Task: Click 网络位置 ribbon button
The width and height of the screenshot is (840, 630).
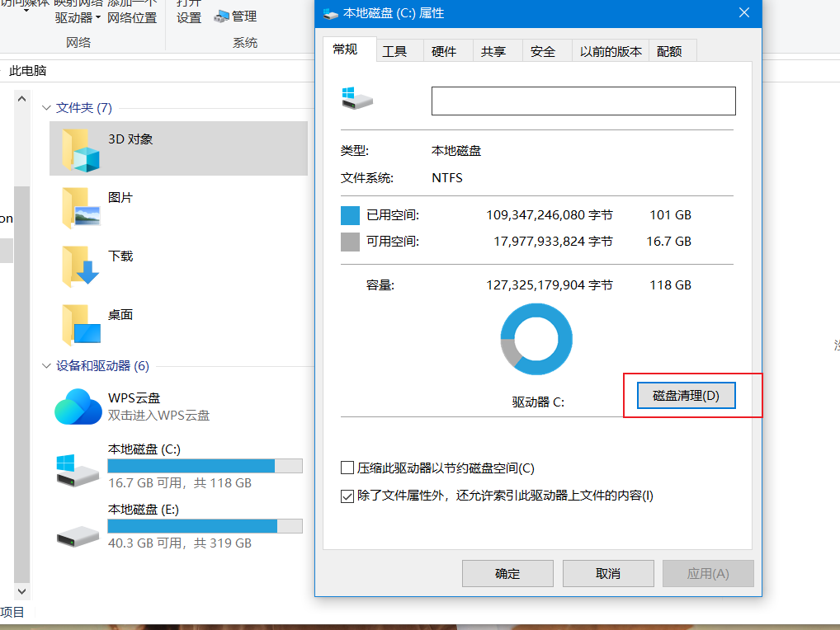Action: [x=132, y=12]
